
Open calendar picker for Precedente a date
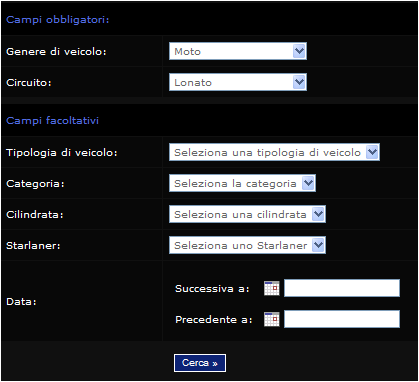point(272,319)
